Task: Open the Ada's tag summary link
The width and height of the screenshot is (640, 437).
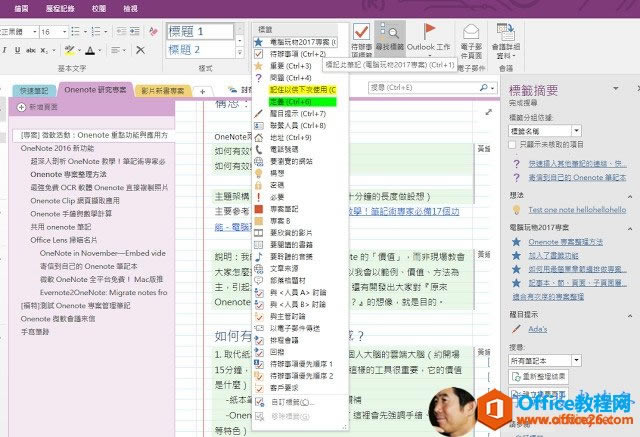Action: pyautogui.click(x=538, y=329)
